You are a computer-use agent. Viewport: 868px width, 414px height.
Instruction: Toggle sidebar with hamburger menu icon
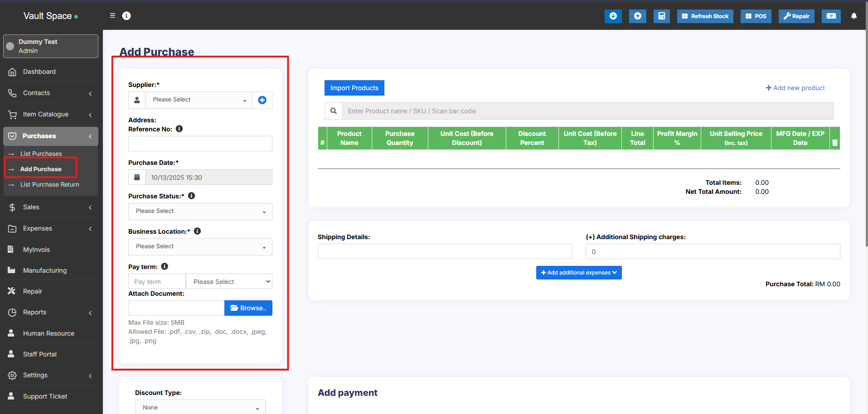(112, 16)
